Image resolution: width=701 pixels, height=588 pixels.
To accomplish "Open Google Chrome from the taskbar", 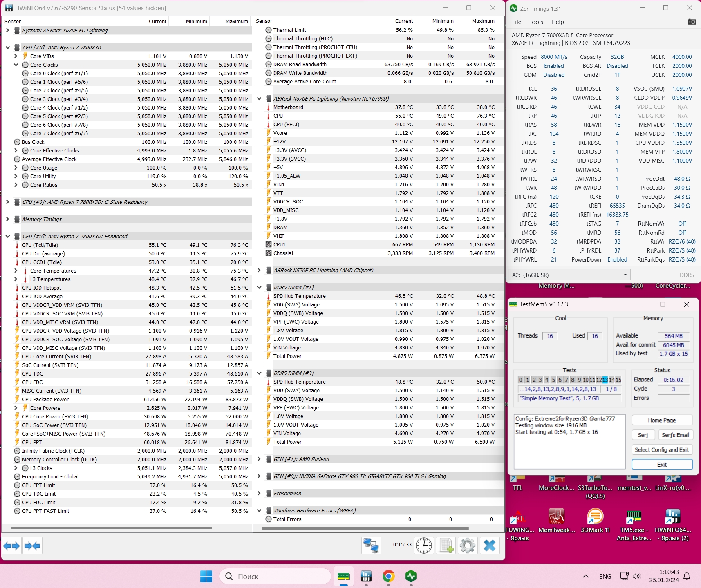I will click(x=389, y=576).
